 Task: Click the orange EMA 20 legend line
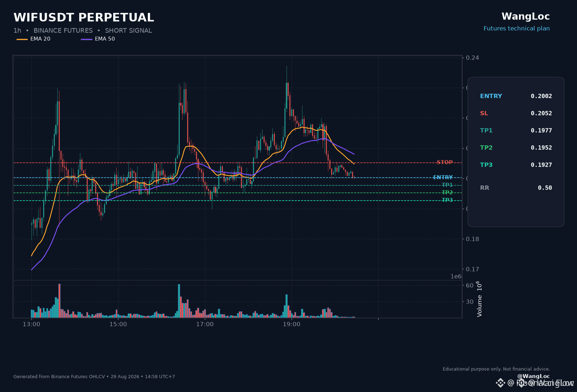[22, 39]
